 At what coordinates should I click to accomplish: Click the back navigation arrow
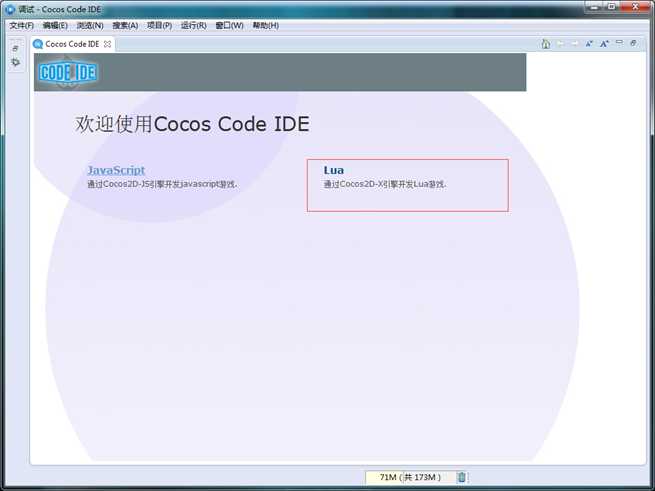pos(561,43)
